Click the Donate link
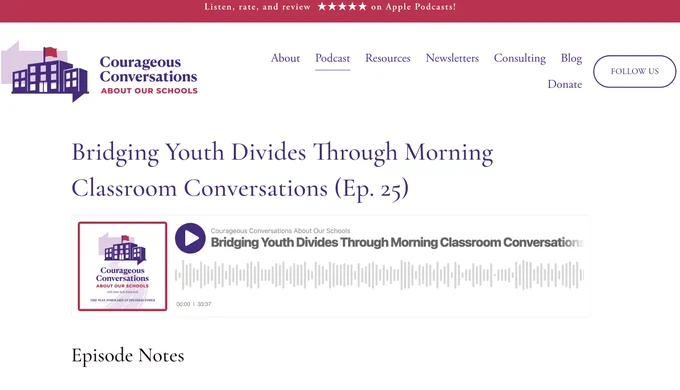Image resolution: width=680 pixels, height=390 pixels. click(x=565, y=84)
